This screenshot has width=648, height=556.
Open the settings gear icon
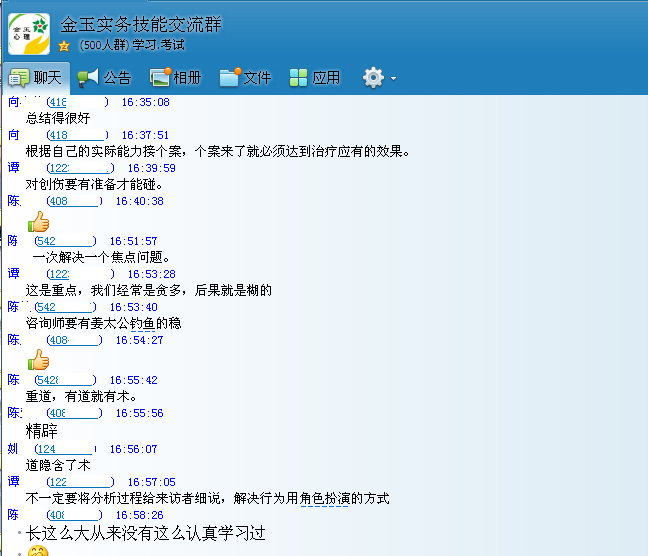click(373, 77)
